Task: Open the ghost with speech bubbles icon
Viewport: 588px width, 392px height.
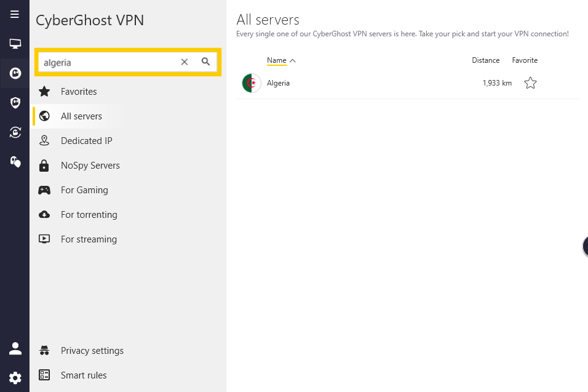Action: click(x=15, y=162)
